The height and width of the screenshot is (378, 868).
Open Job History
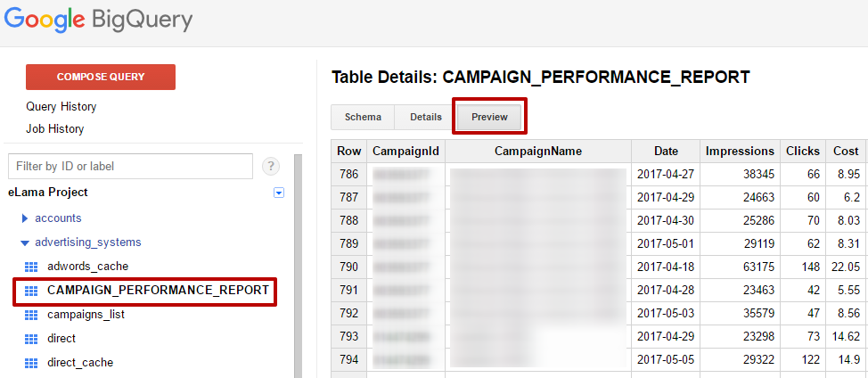[55, 129]
